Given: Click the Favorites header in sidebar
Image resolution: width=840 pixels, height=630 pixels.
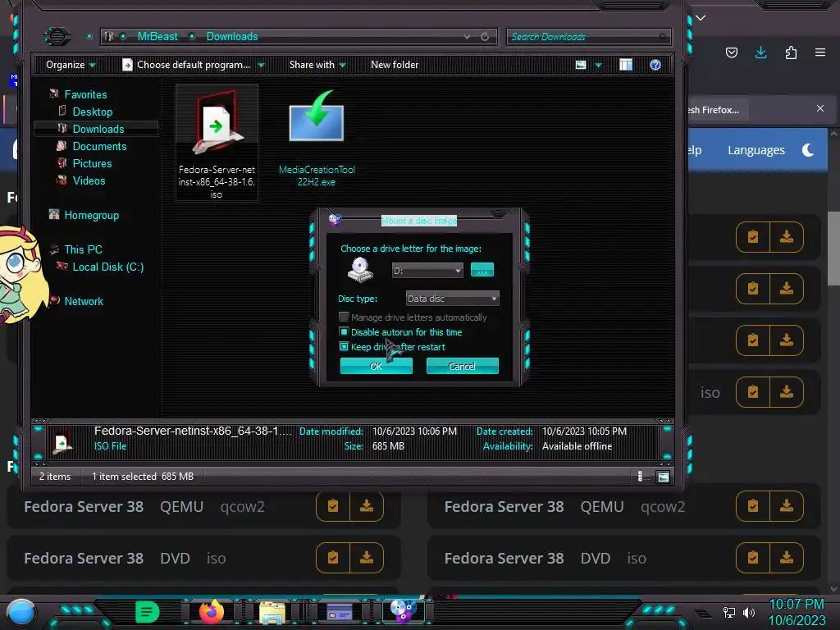Looking at the screenshot, I should coord(85,94).
